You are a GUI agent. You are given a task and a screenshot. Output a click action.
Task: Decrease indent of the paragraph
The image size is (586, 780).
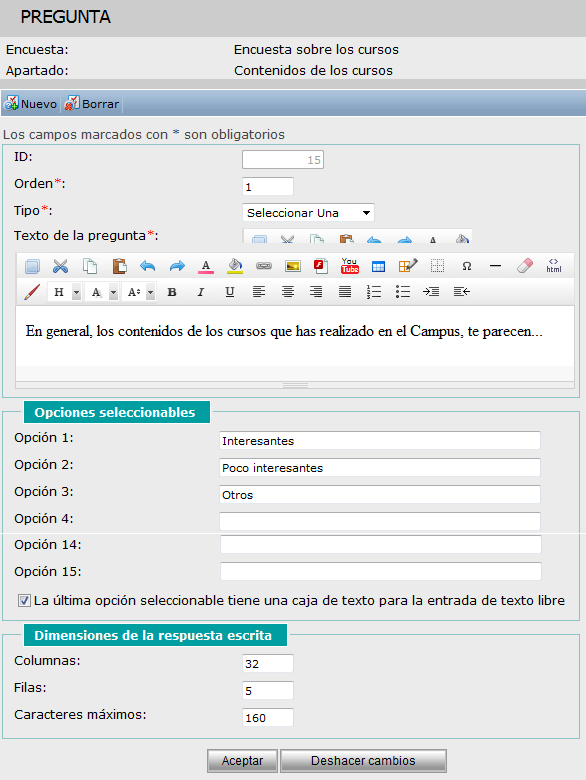(x=462, y=292)
